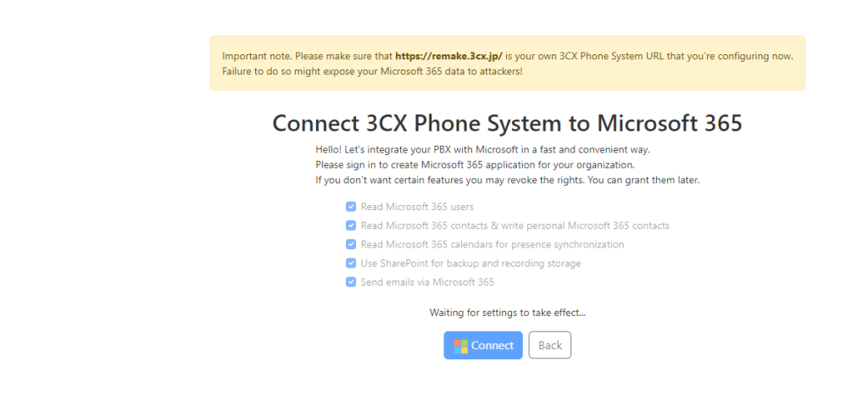Click the Microsoft logo on Connect button
This screenshot has width=868, height=400.
(461, 346)
